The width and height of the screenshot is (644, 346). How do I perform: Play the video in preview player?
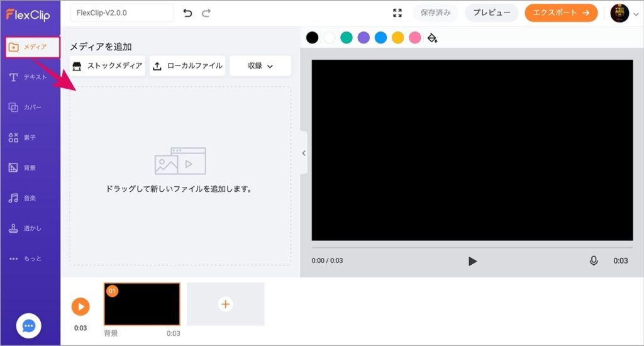[x=472, y=261]
